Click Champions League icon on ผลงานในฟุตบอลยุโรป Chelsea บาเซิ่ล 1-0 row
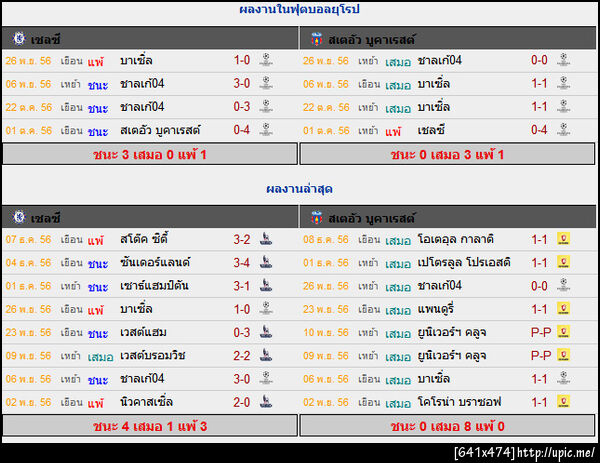The width and height of the screenshot is (600, 463). [266, 60]
